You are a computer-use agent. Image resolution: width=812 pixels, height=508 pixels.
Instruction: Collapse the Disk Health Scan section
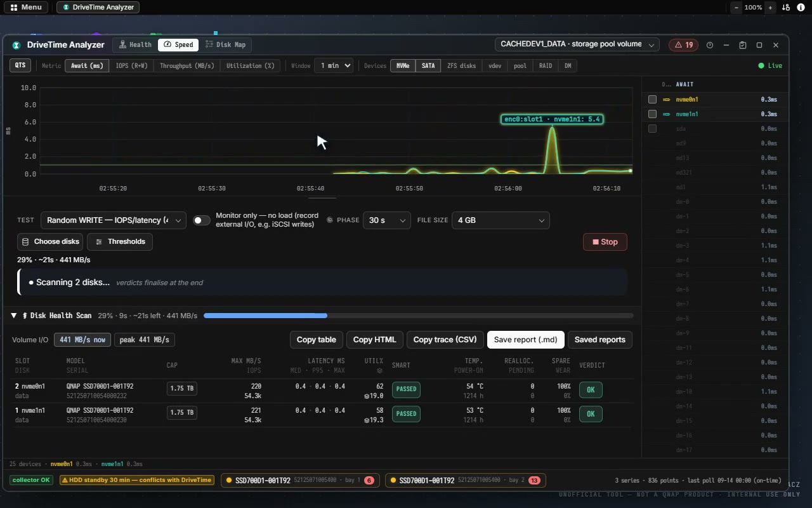pyautogui.click(x=14, y=316)
